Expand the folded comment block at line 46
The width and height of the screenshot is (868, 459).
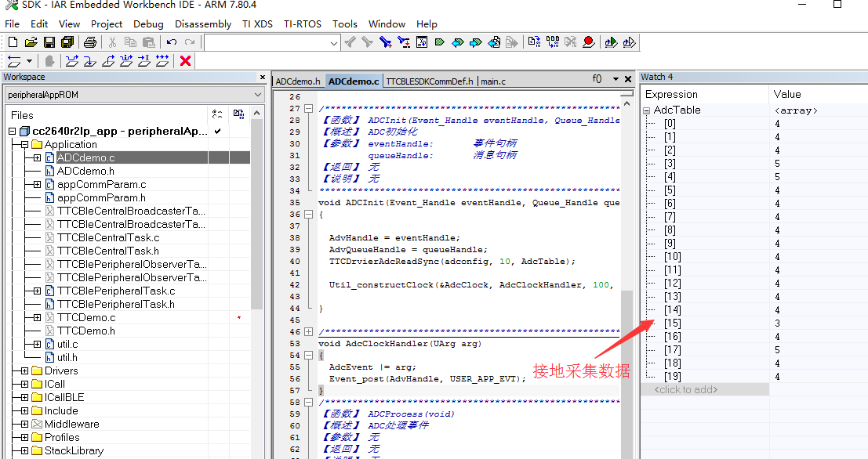point(308,332)
